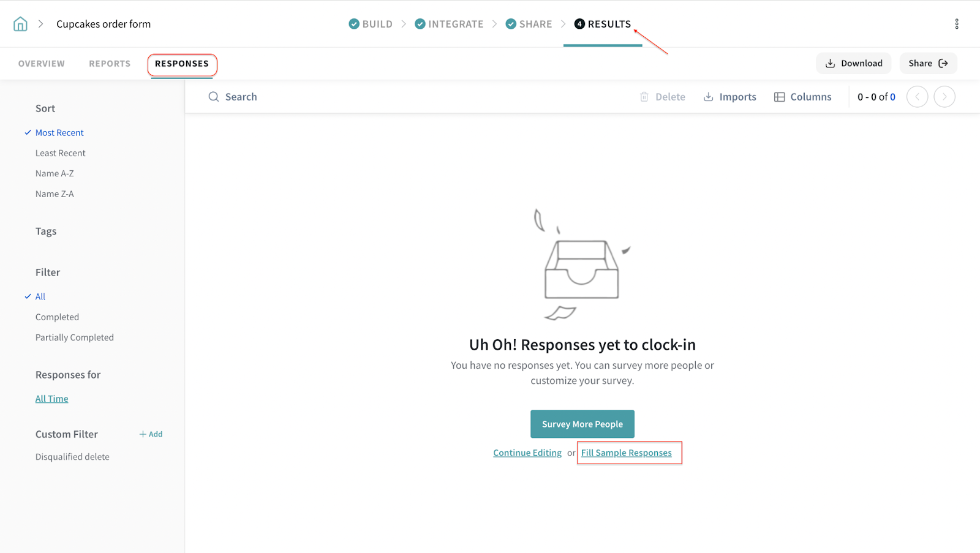Click the search magnifier icon
Screen dimensions: 980x553
tap(214, 97)
